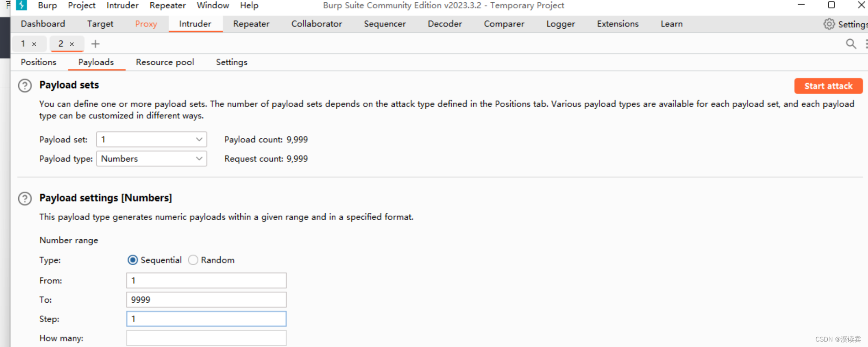Open the Intruder Settings sub-tab

[x=232, y=62]
